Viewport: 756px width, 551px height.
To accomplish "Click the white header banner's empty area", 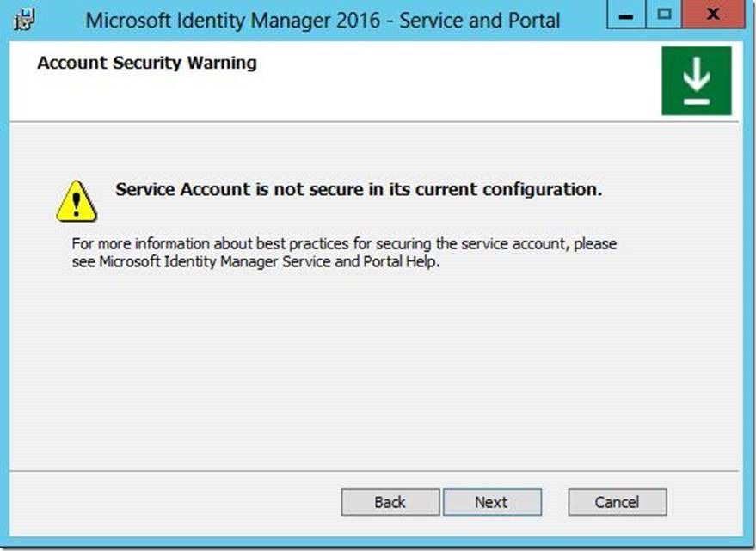I will [x=430, y=86].
